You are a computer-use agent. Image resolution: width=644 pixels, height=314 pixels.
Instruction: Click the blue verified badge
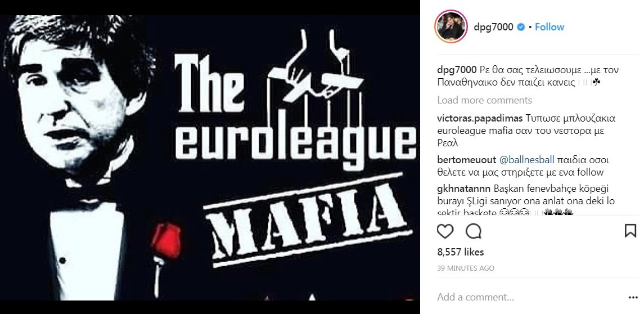click(x=521, y=27)
